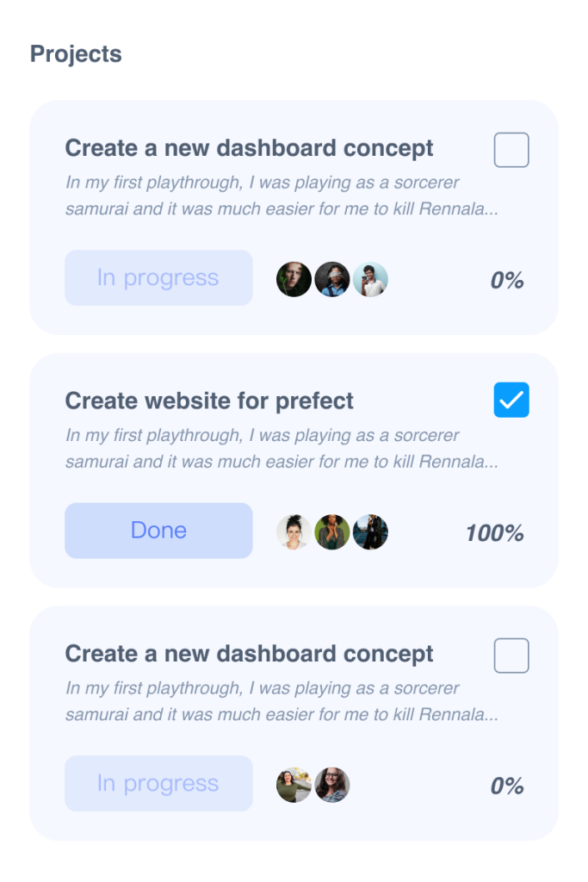Open the bottom Create a new dashboard concept title
Screen dimensions: 588x882
(x=249, y=655)
